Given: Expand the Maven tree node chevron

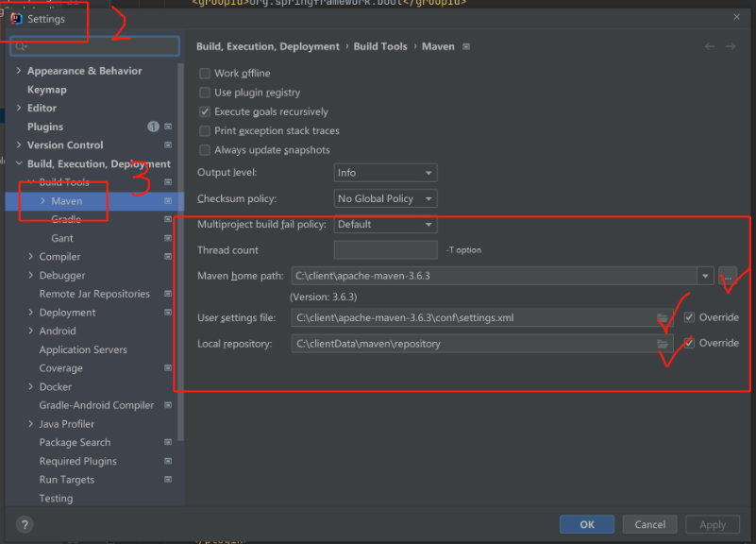Looking at the screenshot, I should pyautogui.click(x=42, y=201).
